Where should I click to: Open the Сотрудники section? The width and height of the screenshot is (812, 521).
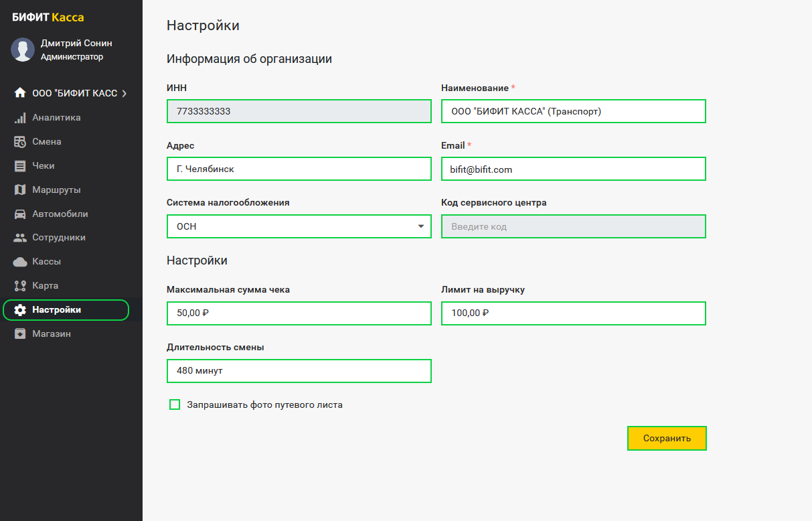pos(59,238)
